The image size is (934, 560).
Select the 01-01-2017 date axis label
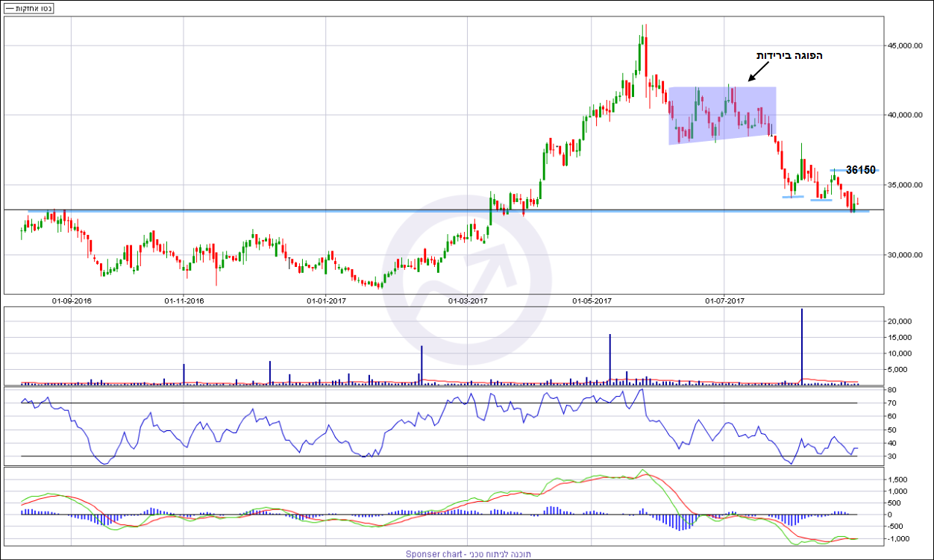click(x=326, y=301)
